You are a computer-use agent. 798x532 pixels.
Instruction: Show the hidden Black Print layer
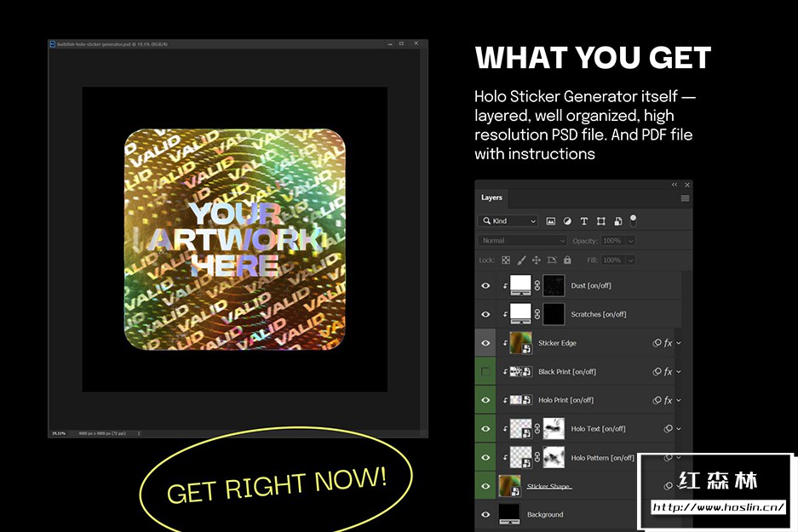(485, 372)
